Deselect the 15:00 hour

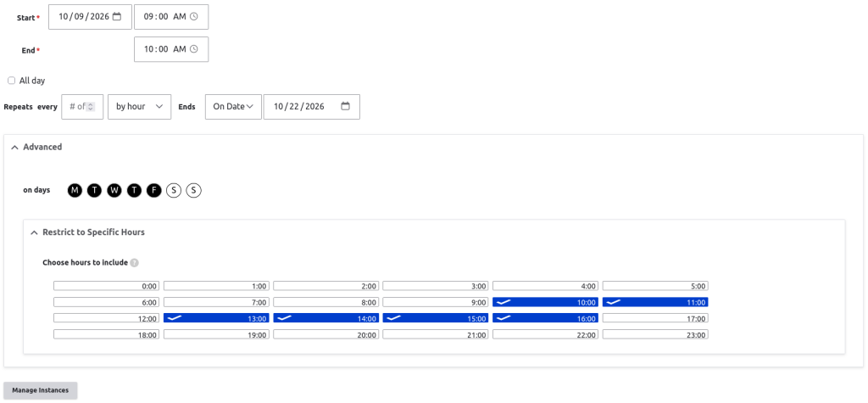pos(436,318)
